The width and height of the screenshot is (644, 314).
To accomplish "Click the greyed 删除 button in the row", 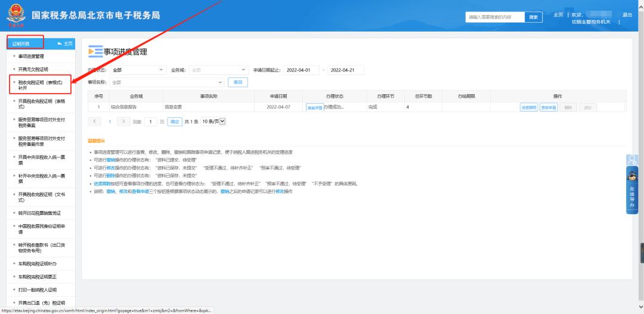I will click(568, 107).
